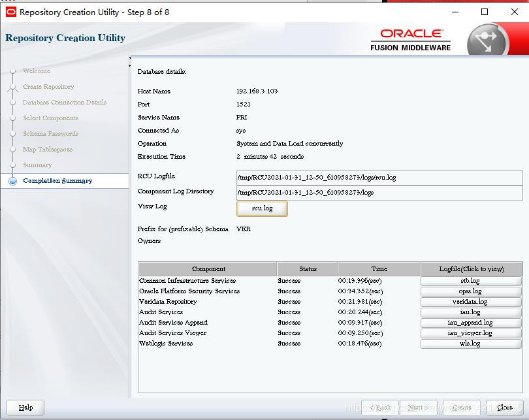Click the Logfile(Click to view) column header

point(472,269)
